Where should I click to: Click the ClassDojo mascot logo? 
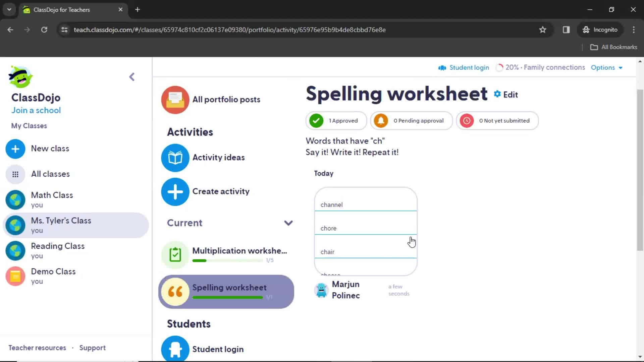[20, 77]
